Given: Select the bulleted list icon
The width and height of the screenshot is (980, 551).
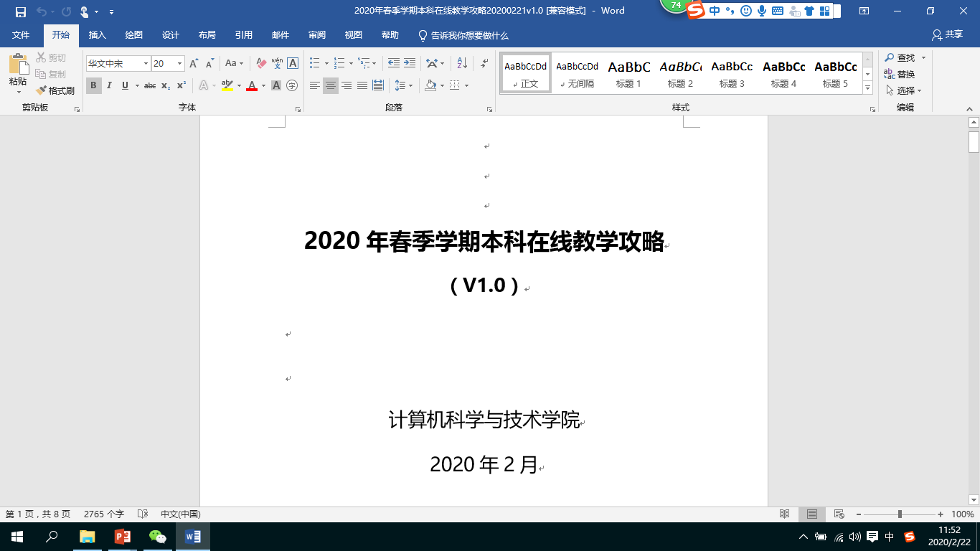Looking at the screenshot, I should tap(314, 64).
